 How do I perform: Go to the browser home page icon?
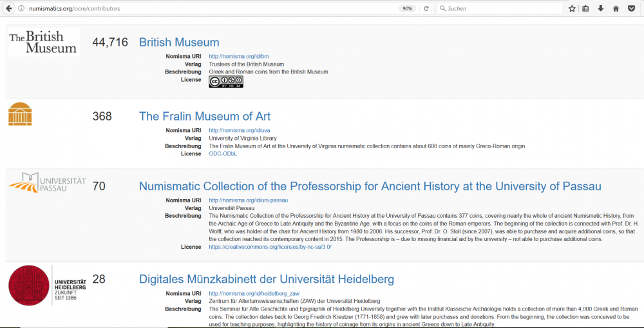click(616, 8)
